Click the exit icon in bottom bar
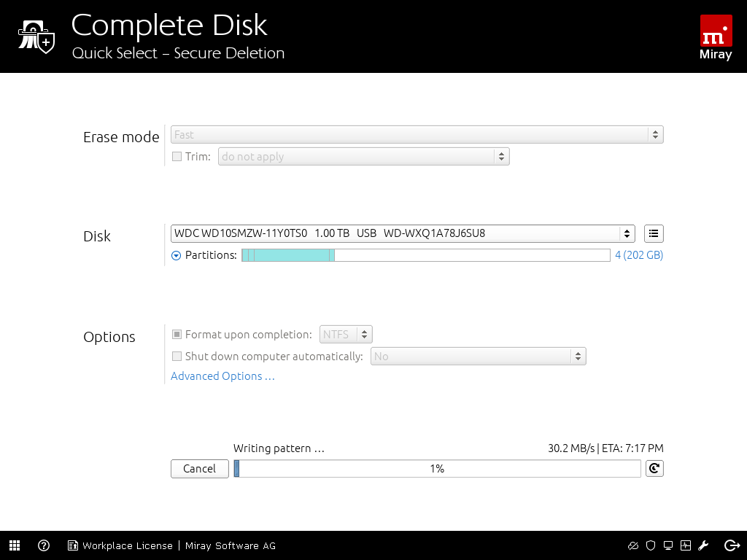Screen dimensions: 747x560 (732, 545)
